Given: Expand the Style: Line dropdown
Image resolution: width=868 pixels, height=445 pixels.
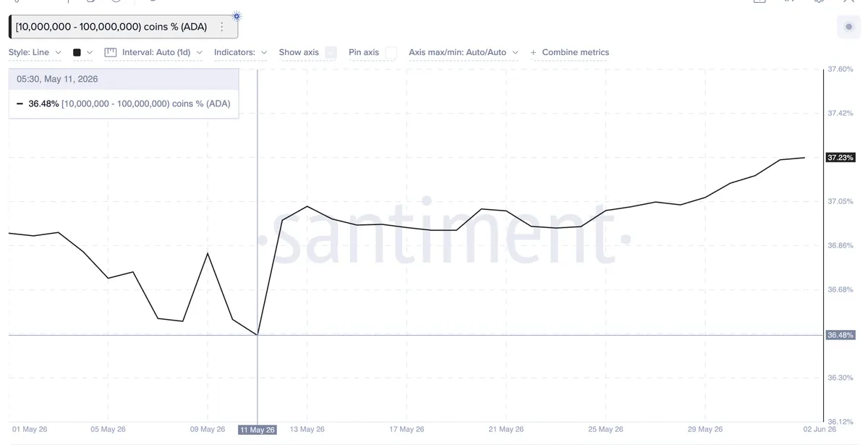Looking at the screenshot, I should pyautogui.click(x=35, y=52).
